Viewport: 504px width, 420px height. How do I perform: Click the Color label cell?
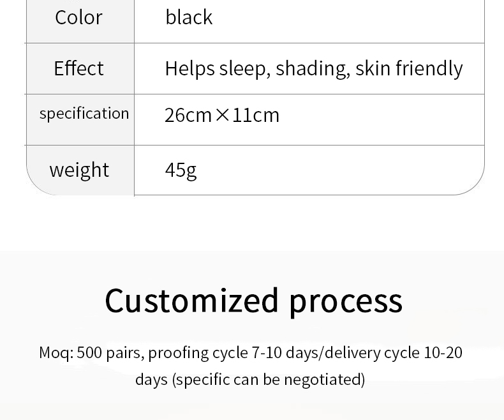pos(78,17)
